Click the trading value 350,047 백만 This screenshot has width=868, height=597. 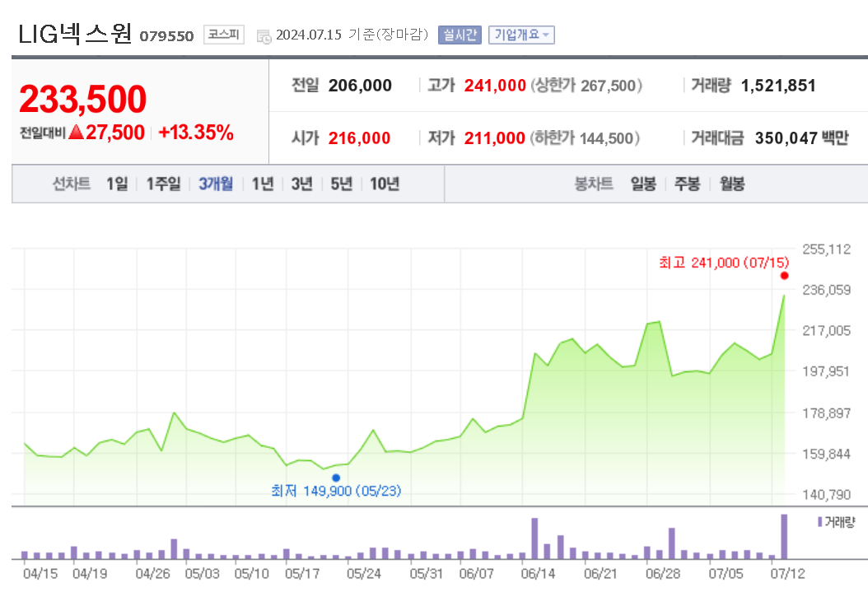tap(801, 138)
